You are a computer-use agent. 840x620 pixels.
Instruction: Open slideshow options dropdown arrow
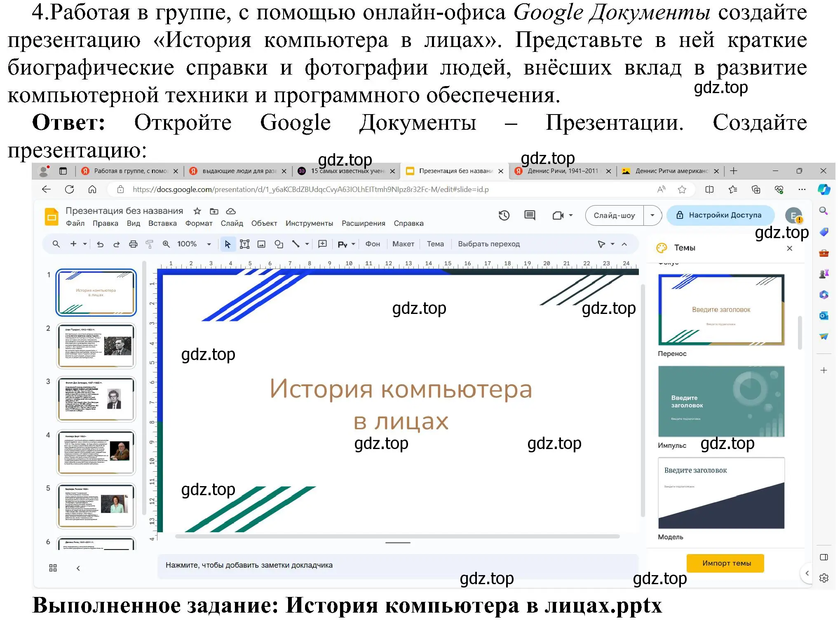pos(652,215)
